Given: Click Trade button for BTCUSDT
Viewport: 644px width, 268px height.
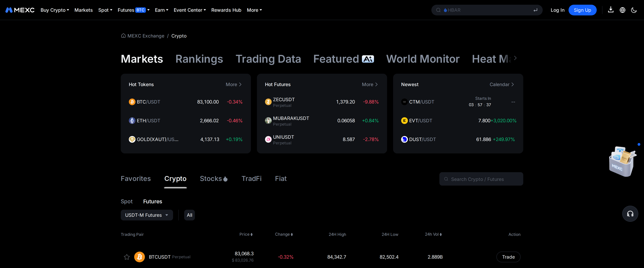Looking at the screenshot, I should tap(508, 257).
